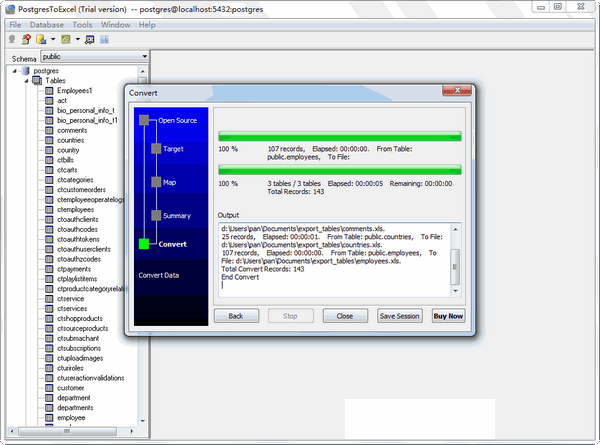Go to Map wizard step
600x445 pixels.
[x=170, y=183]
